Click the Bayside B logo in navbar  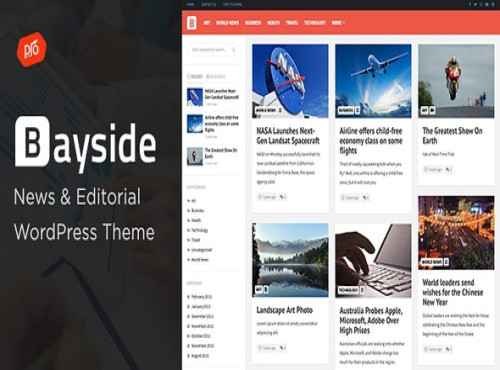[x=191, y=23]
